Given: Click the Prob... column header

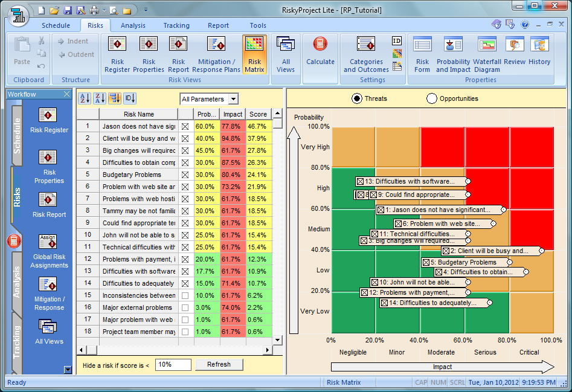Looking at the screenshot, I should [x=207, y=114].
